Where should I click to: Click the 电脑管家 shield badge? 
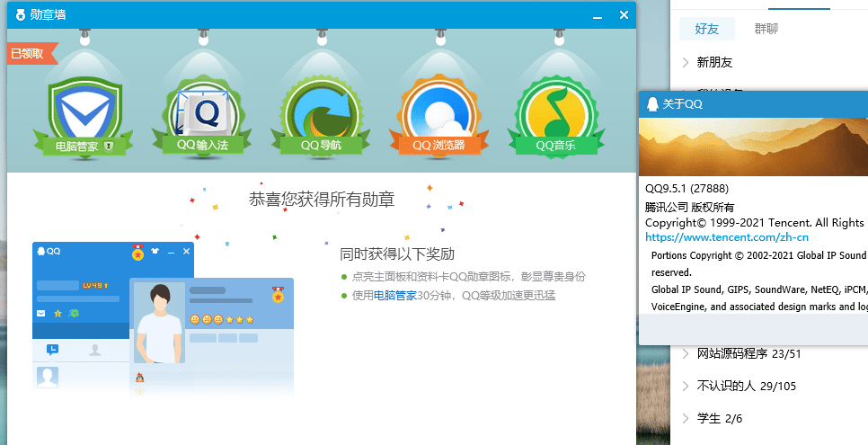pos(84,116)
